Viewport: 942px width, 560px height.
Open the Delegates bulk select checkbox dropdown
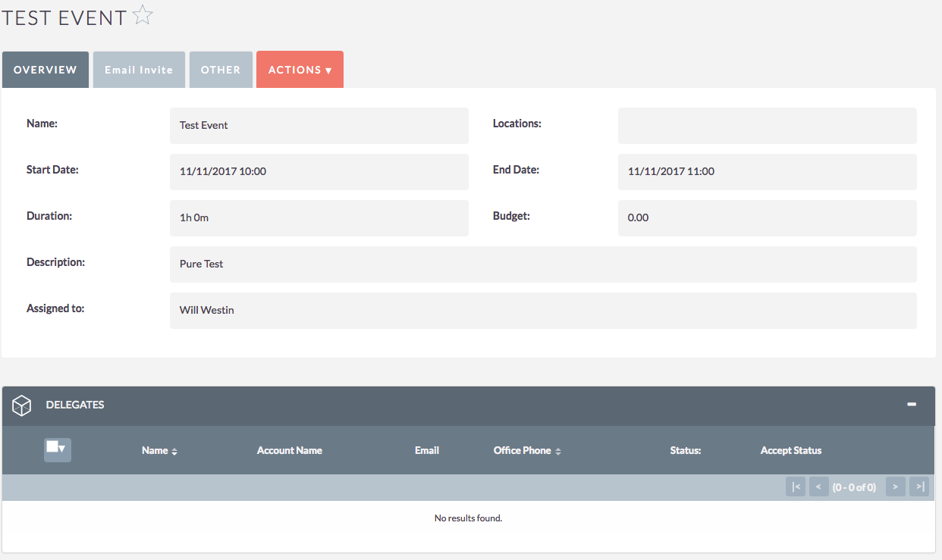[58, 449]
